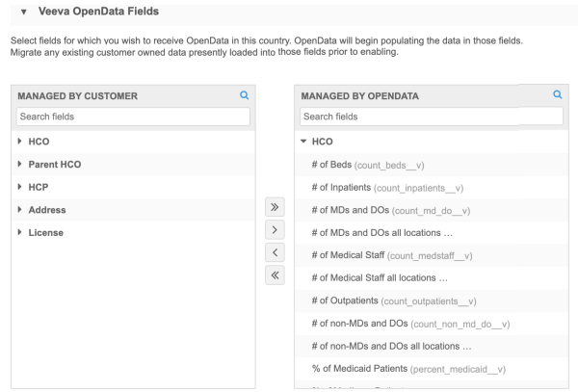The width and height of the screenshot is (578, 392).
Task: Move all fields right with double-arrow button
Action: (x=275, y=207)
